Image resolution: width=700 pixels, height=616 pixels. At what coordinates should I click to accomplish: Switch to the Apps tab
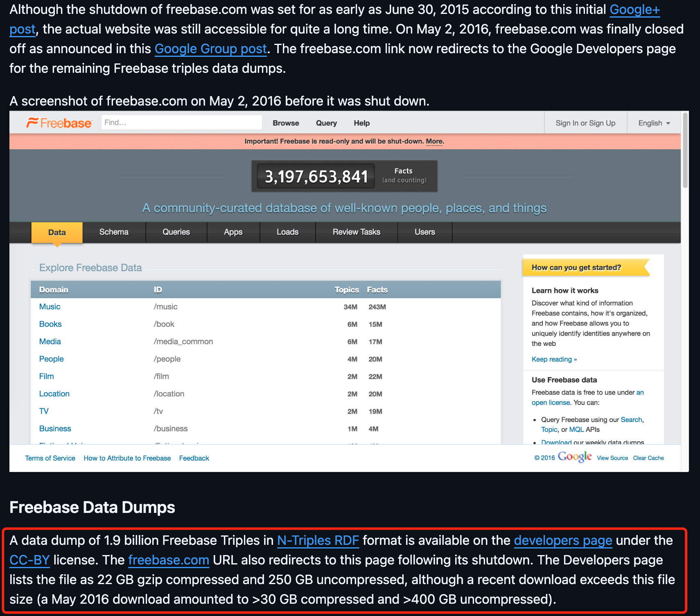(x=233, y=232)
